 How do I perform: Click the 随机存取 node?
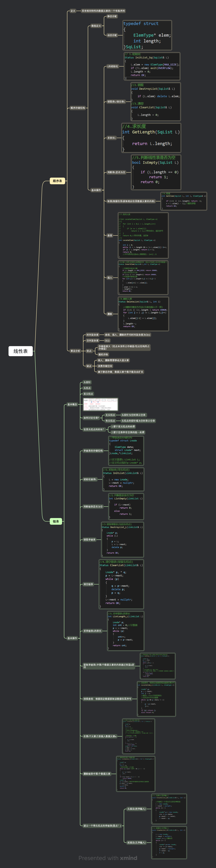(103, 355)
